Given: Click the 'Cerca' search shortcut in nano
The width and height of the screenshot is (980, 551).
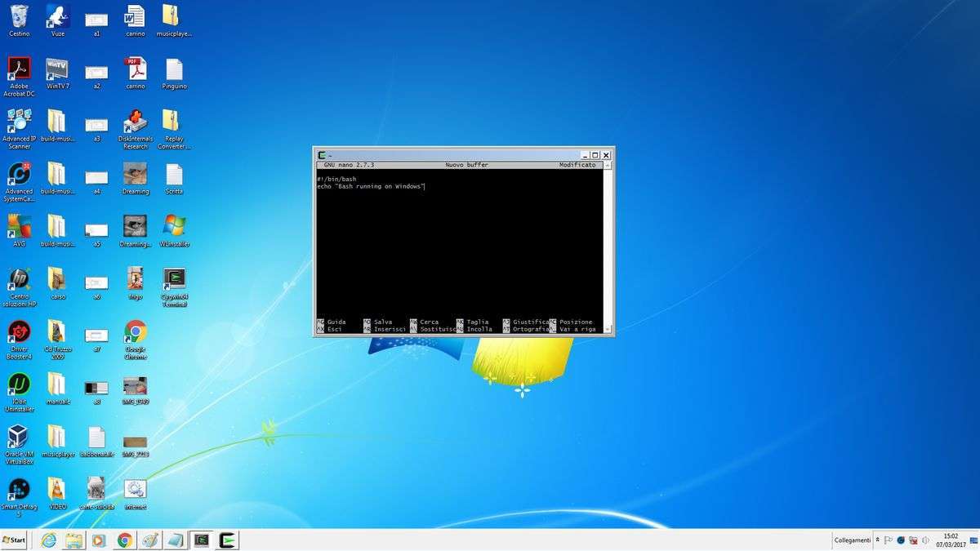Looking at the screenshot, I should click(429, 322).
